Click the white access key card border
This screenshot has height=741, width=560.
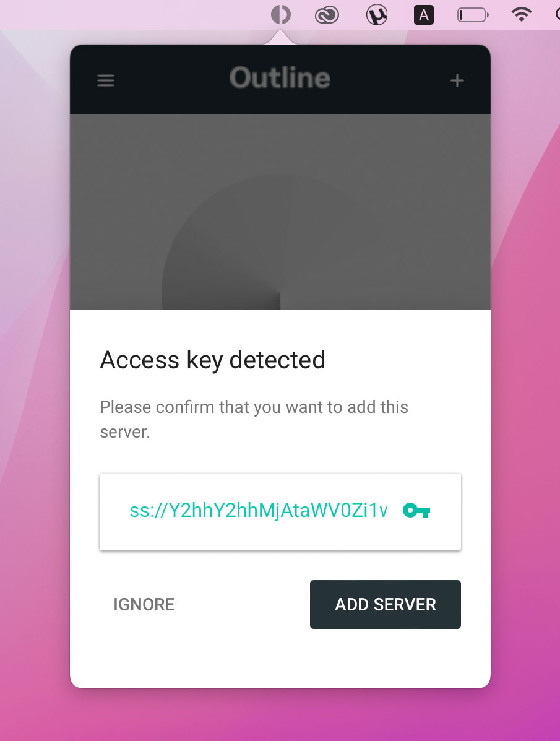click(280, 512)
